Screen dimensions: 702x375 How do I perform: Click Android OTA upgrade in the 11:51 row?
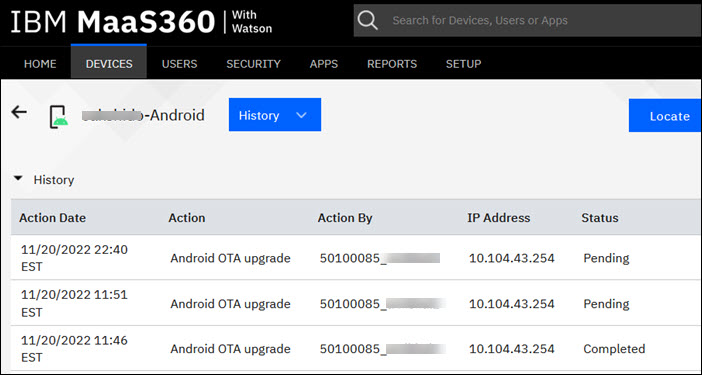230,304
